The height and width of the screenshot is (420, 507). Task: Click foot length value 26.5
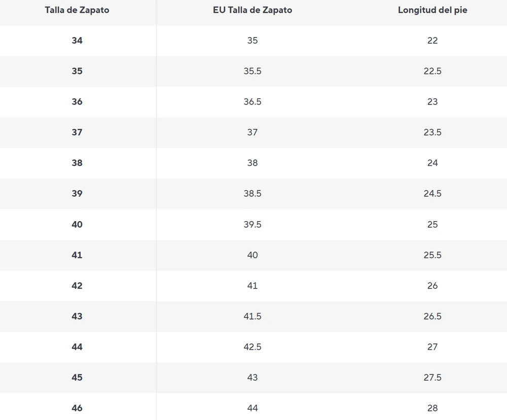click(x=432, y=316)
